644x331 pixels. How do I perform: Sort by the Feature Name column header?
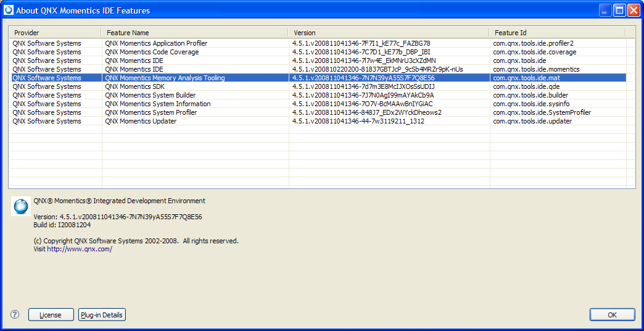195,33
